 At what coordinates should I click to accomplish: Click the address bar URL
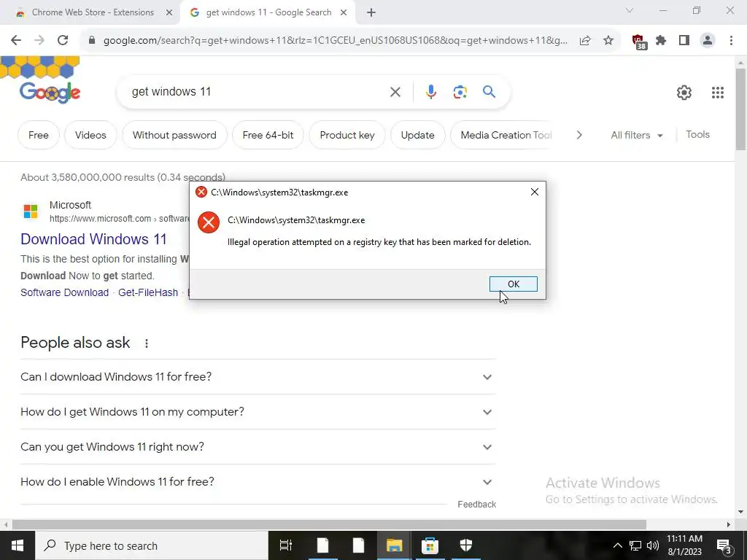336,41
